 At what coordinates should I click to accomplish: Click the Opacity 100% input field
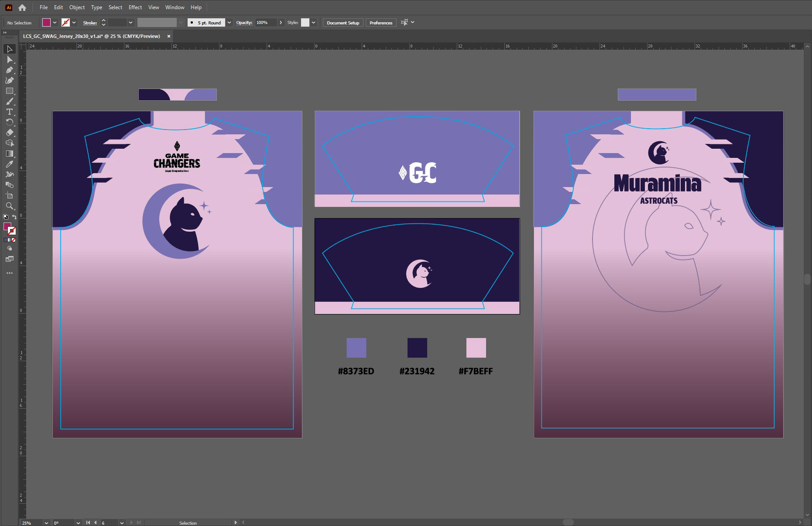click(266, 22)
